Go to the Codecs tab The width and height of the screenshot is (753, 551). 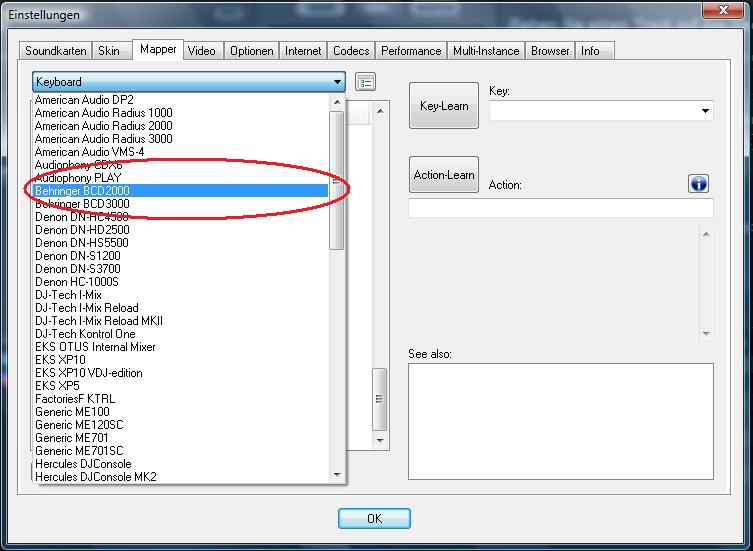pos(351,51)
